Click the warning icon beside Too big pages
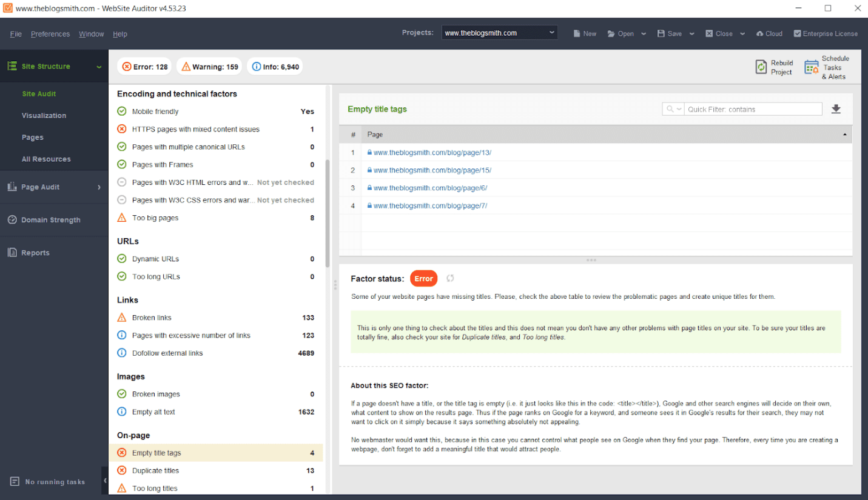 click(121, 218)
